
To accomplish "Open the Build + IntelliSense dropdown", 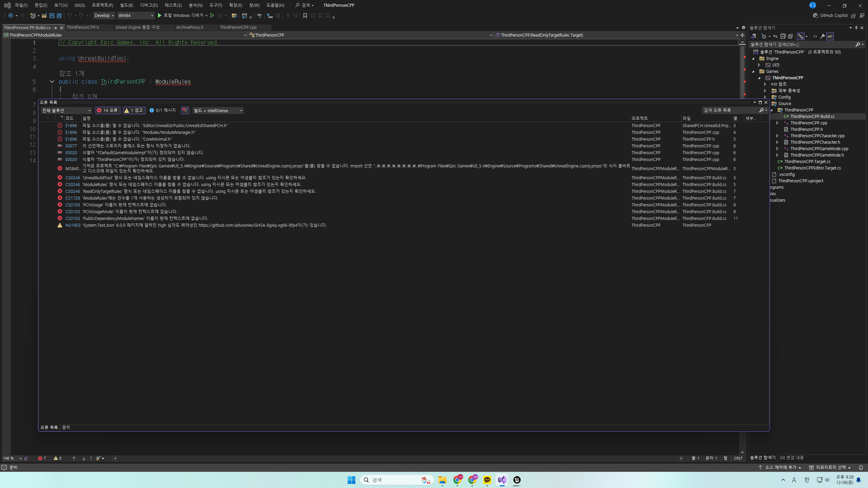I will pos(218,110).
